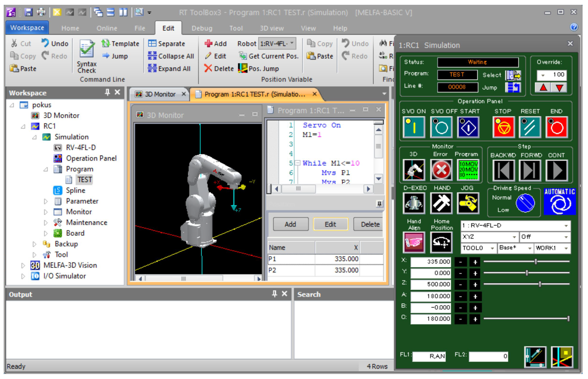
Task: Open the XYZ jog mode dropdown
Action: 489,237
